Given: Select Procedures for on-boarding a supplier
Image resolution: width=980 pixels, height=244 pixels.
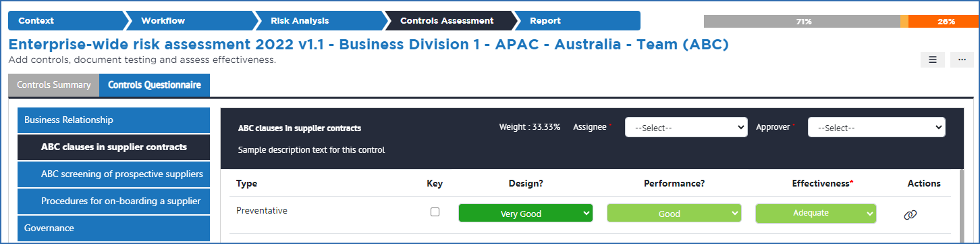Looking at the screenshot, I should point(113,201).
